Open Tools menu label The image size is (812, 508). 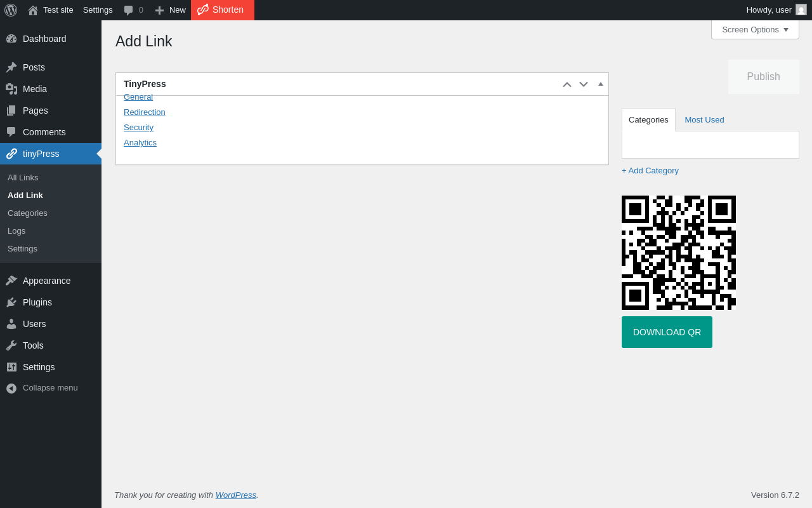33,345
